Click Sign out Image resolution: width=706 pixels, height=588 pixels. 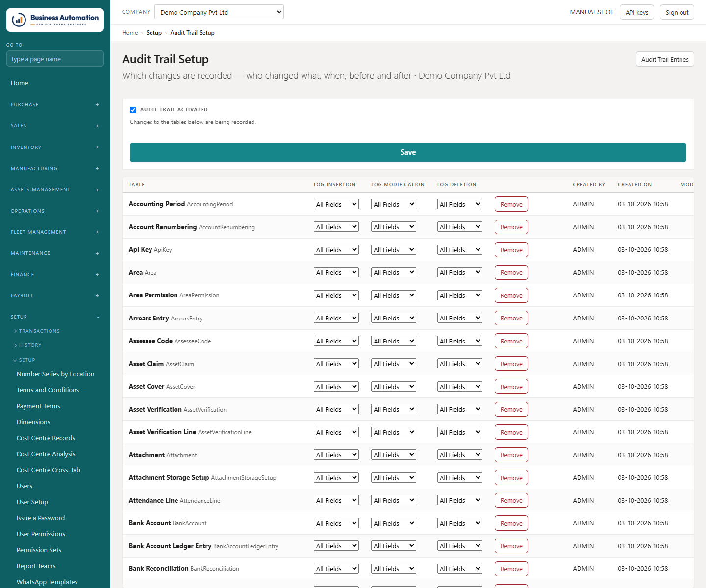677,12
